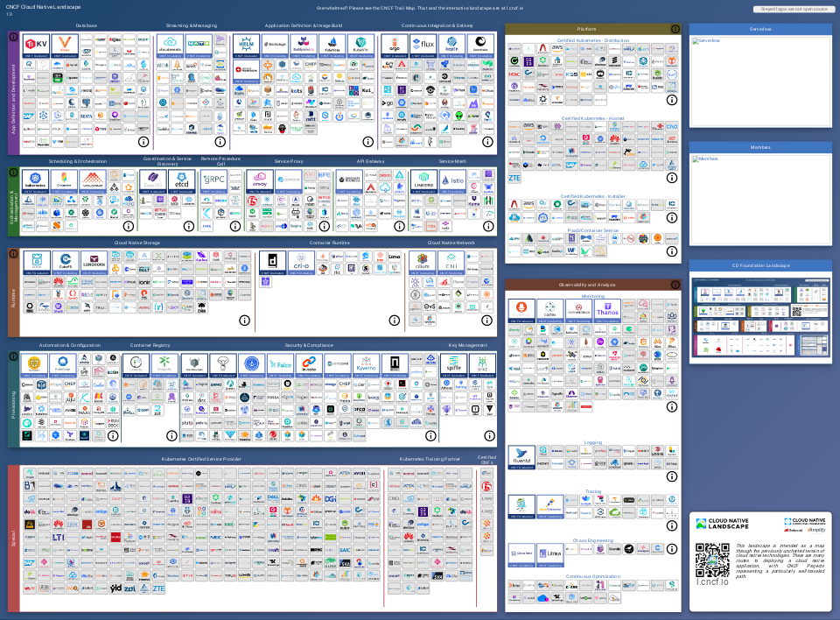Viewport: 840px width, 620px height.
Task: Select the fluentd logo
Action: pos(521,458)
